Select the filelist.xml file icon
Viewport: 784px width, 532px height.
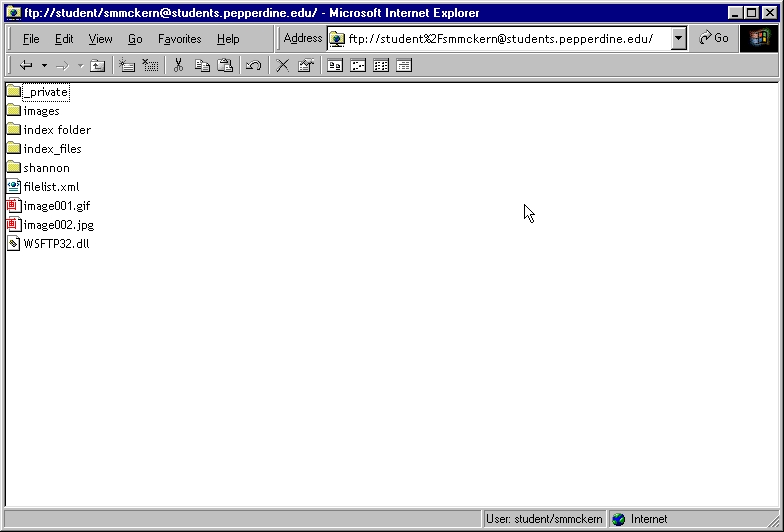click(14, 186)
